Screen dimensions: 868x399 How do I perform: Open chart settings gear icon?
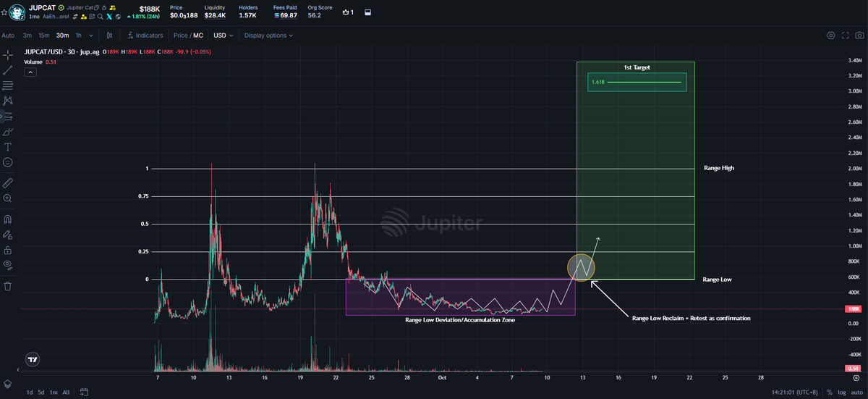831,35
